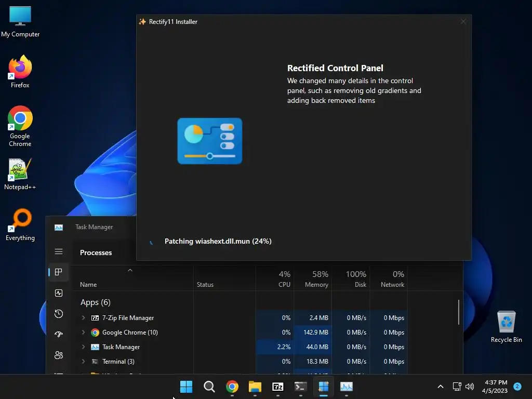Open the Windows Start menu
532x399 pixels.
tap(186, 387)
